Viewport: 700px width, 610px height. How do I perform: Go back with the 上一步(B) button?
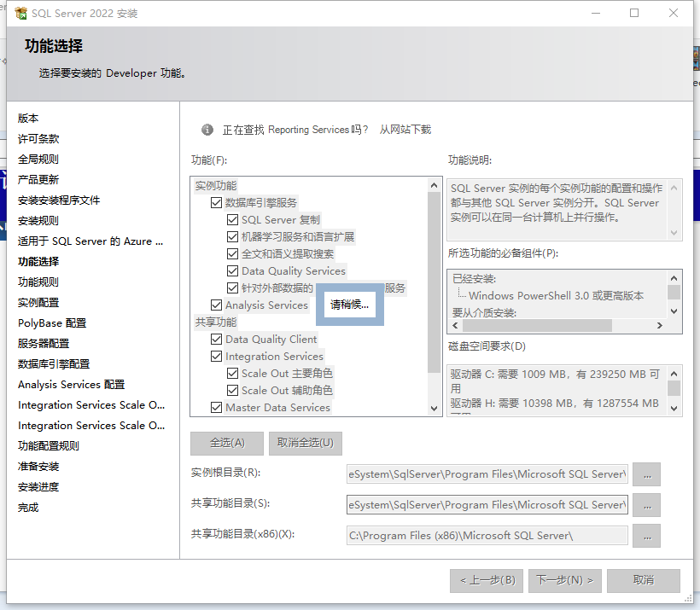487,580
